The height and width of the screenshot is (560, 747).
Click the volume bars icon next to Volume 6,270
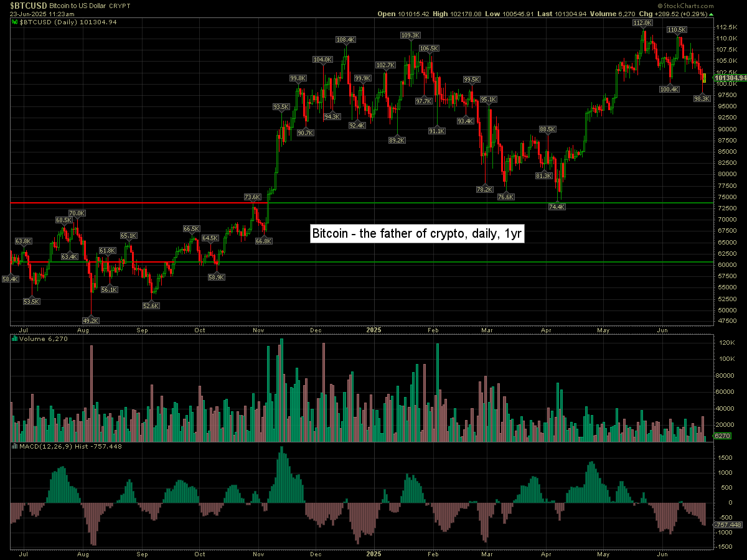(16, 339)
